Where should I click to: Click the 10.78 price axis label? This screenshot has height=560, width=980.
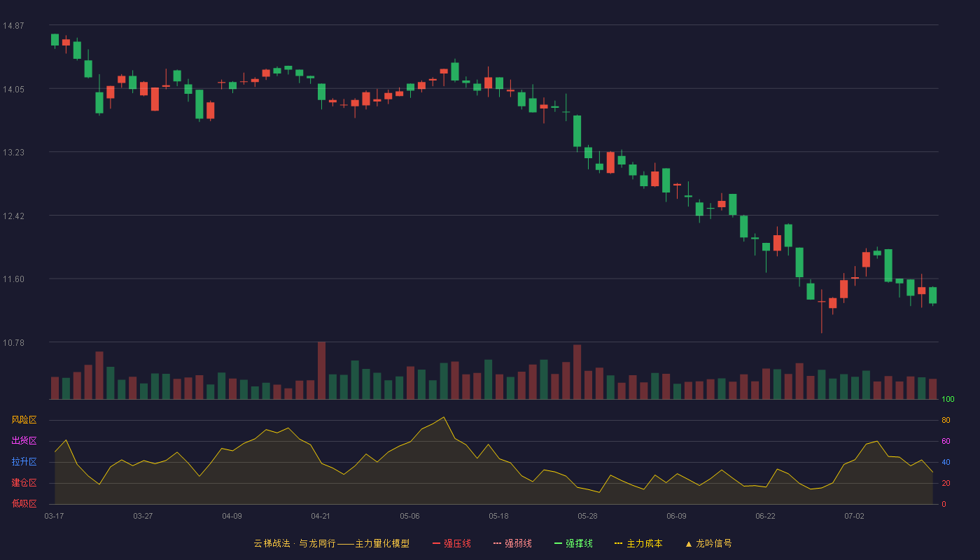point(13,342)
